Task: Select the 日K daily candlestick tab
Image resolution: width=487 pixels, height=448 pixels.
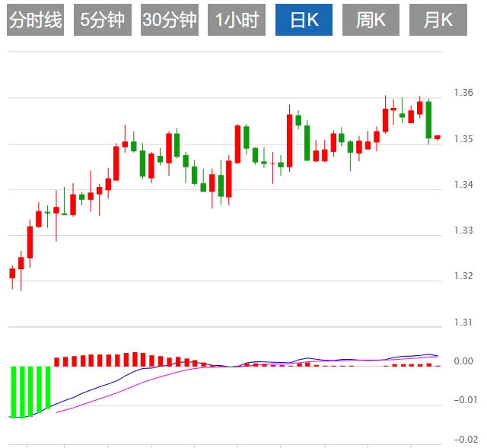Action: pyautogui.click(x=304, y=20)
